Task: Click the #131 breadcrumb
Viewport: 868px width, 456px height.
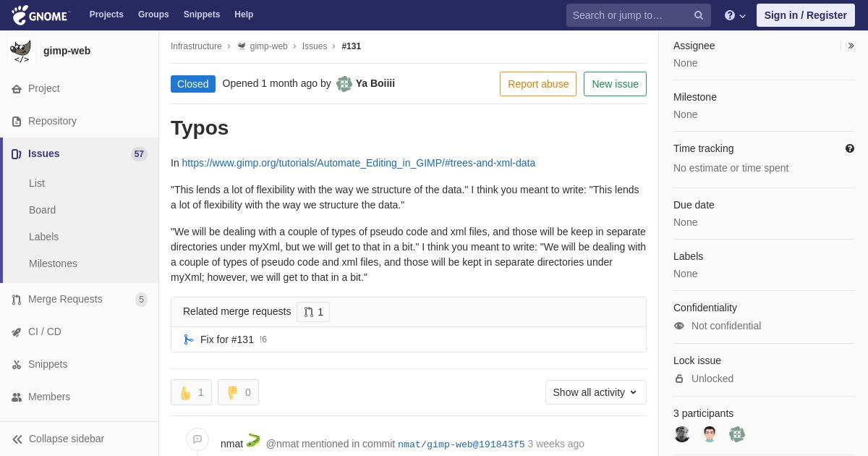Action: [352, 46]
